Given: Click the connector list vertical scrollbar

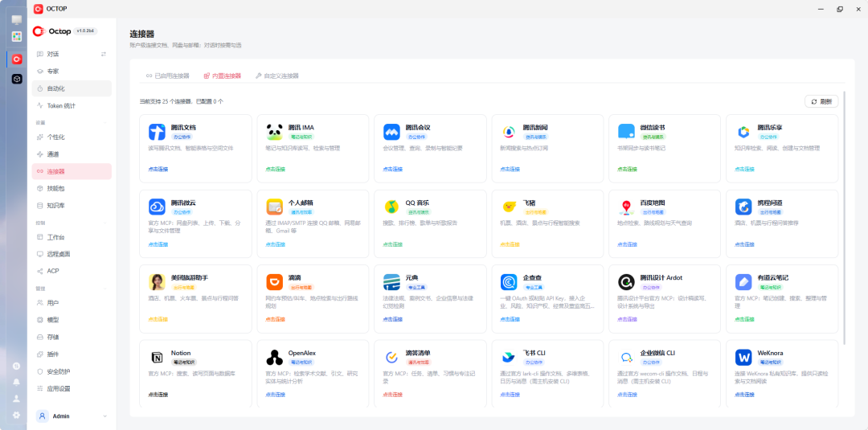Looking at the screenshot, I should click(x=845, y=218).
